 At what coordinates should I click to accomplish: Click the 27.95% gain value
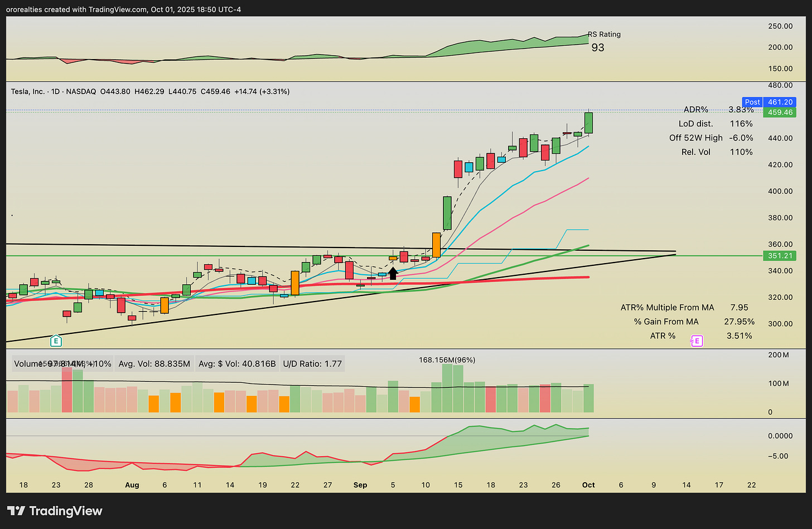tap(739, 322)
